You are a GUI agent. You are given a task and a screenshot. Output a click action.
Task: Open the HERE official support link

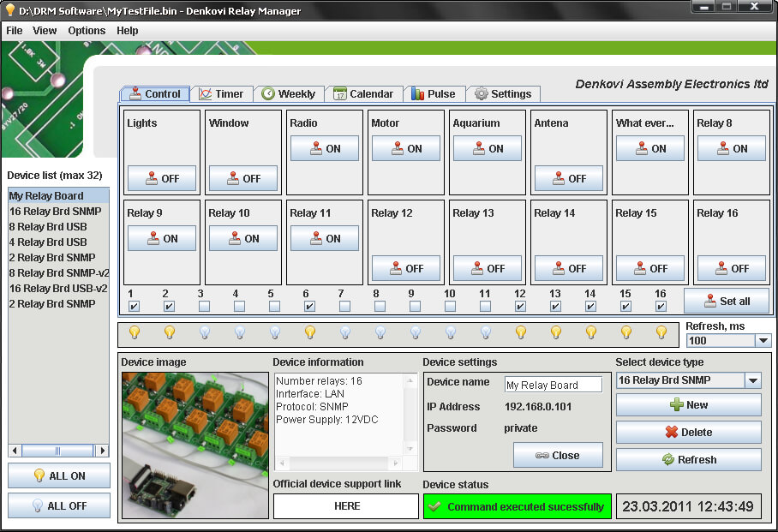(346, 506)
